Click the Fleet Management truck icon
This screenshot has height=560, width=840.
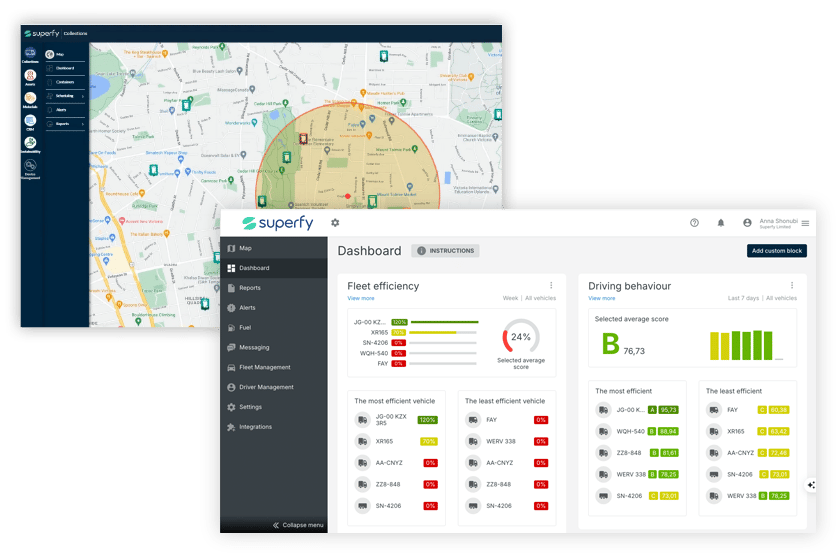click(231, 368)
